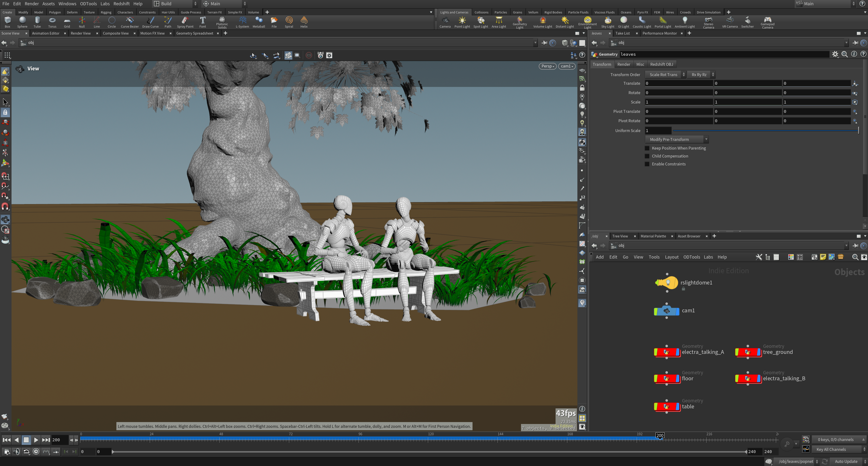Viewport: 868px width, 466px height.
Task: Open the Redshift menu
Action: click(121, 4)
